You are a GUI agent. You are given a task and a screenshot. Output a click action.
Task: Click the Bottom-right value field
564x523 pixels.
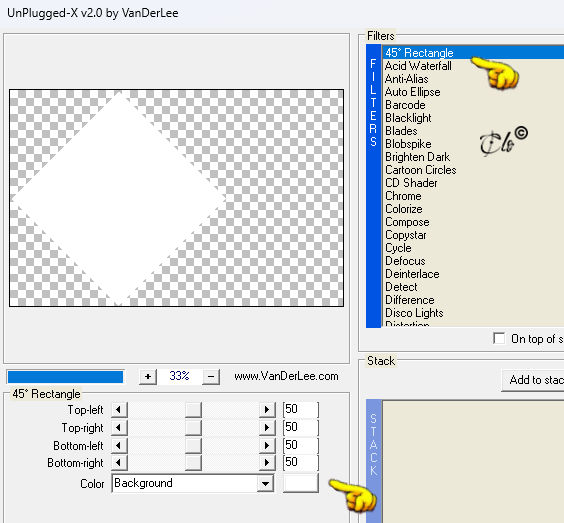[301, 463]
